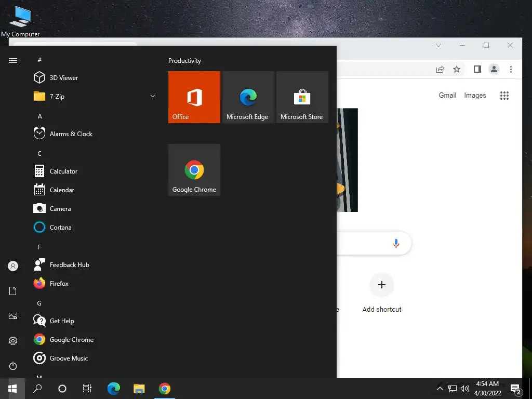Viewport: 532px width, 399px height.
Task: Open the notification Action Center
Action: (x=515, y=389)
